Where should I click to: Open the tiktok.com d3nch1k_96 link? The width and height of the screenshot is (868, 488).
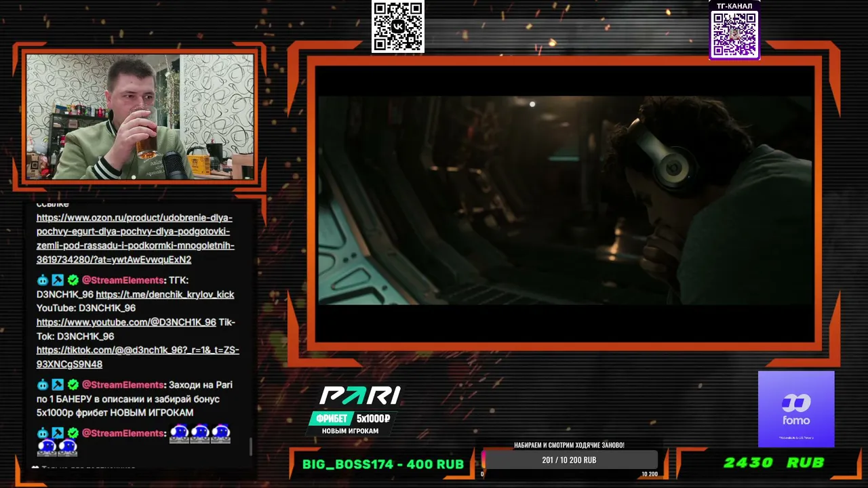[x=138, y=357]
